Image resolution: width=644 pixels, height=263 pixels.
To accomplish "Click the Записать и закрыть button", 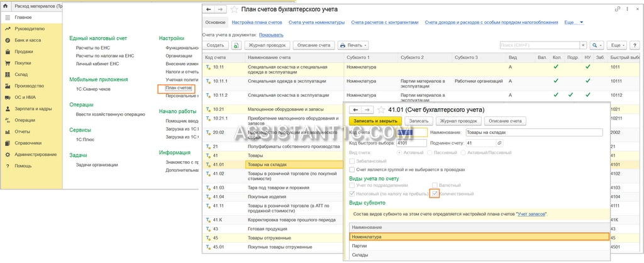I will (375, 121).
